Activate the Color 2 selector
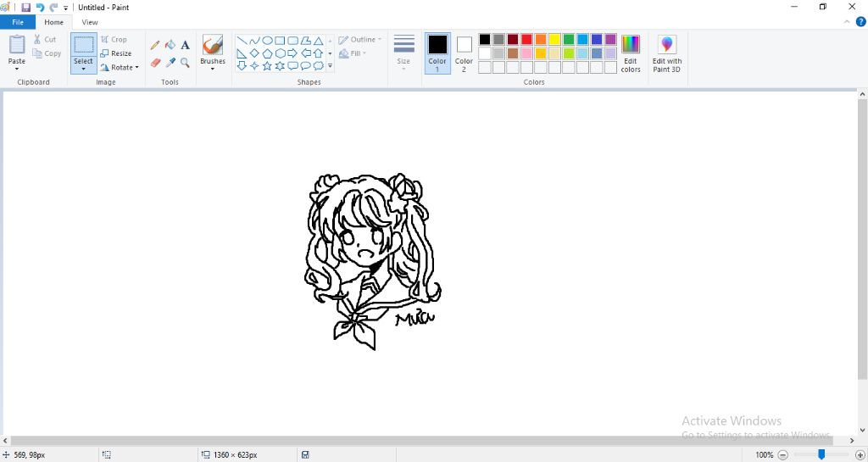The width and height of the screenshot is (868, 462). point(464,53)
